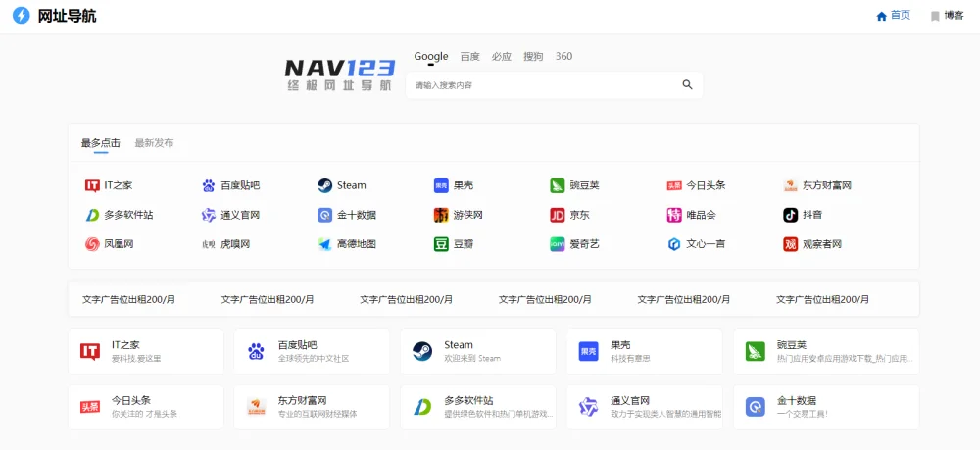Click the 网址导航 site title

click(67, 16)
